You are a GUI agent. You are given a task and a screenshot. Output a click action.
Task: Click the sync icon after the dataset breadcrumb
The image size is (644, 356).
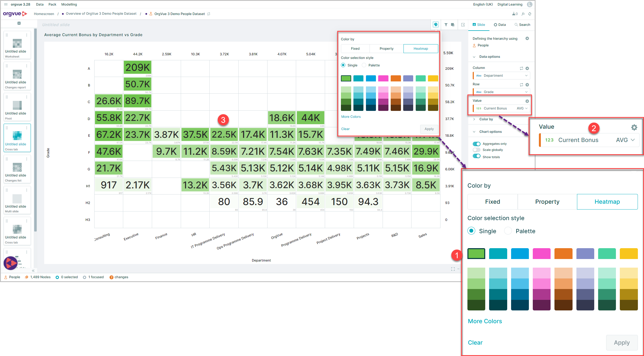(209, 14)
